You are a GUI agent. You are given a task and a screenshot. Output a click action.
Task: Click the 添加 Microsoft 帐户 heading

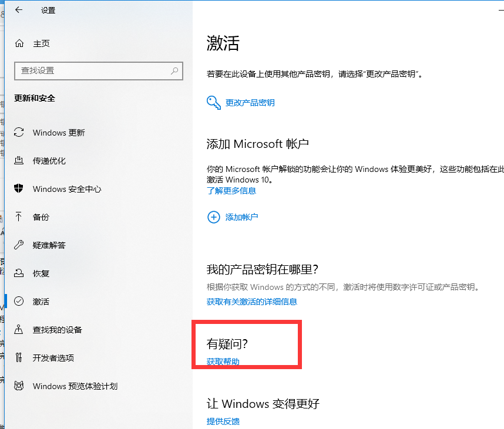(257, 144)
